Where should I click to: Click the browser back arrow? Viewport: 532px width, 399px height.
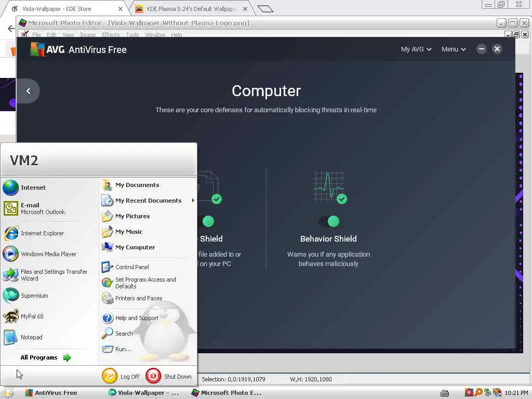coord(11,29)
